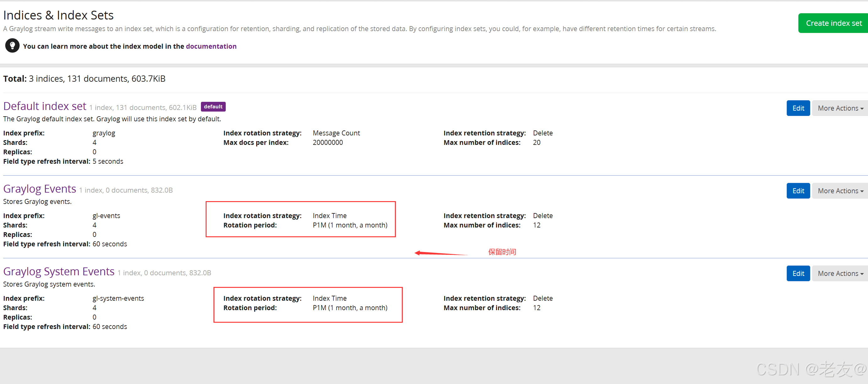Select the 'gl-events' index prefix value
The height and width of the screenshot is (384, 868).
pyautogui.click(x=106, y=216)
